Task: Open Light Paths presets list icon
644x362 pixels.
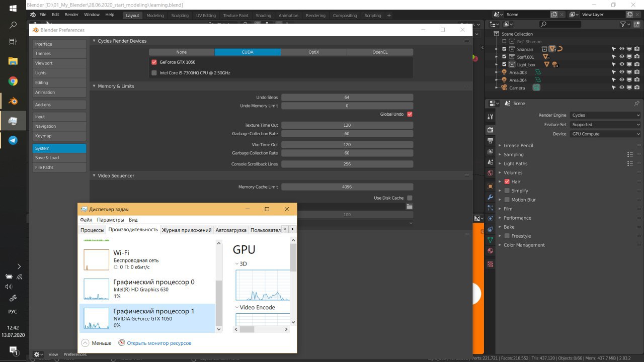Action: pyautogui.click(x=630, y=163)
